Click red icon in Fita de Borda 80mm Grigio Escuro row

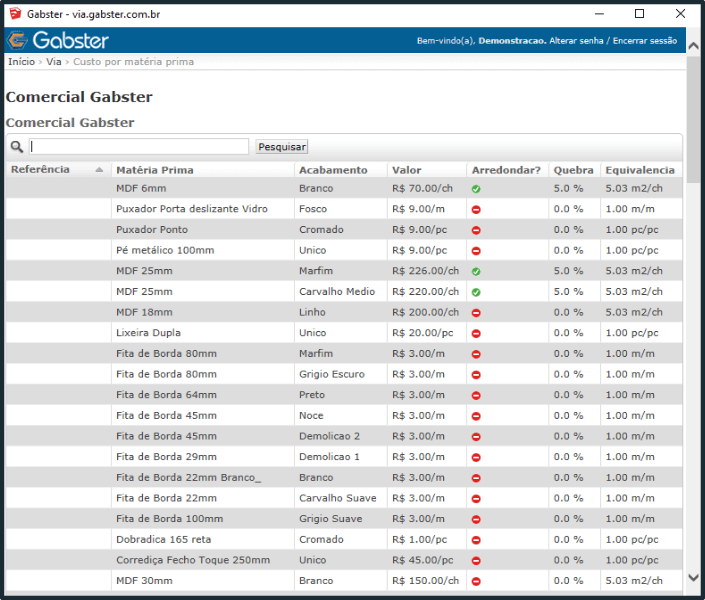(476, 375)
